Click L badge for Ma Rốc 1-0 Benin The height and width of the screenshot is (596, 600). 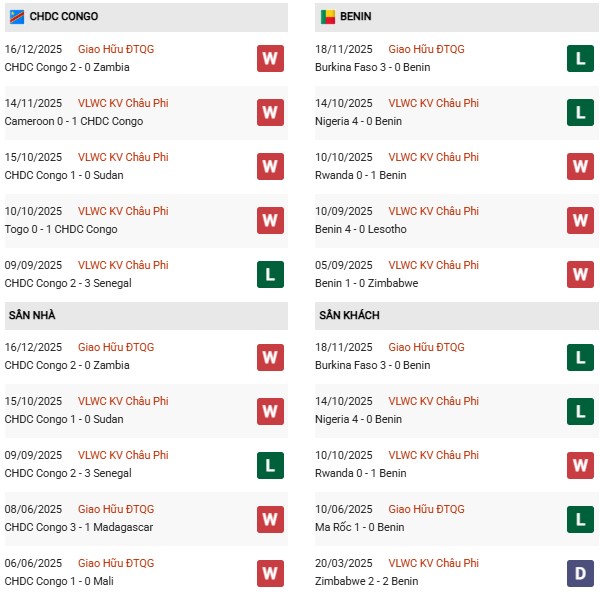tap(581, 519)
